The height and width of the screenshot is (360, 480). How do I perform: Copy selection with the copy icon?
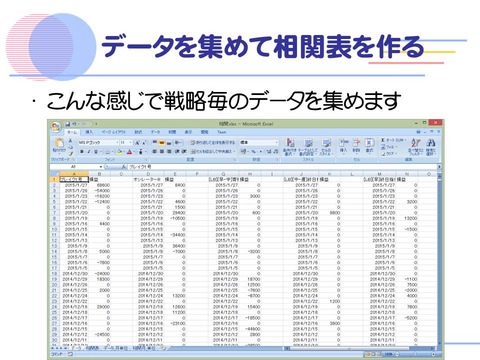70,147
